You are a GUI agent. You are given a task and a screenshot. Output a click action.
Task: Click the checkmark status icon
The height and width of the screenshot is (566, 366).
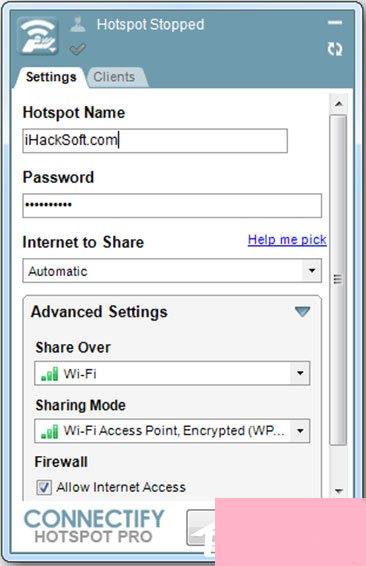(77, 49)
